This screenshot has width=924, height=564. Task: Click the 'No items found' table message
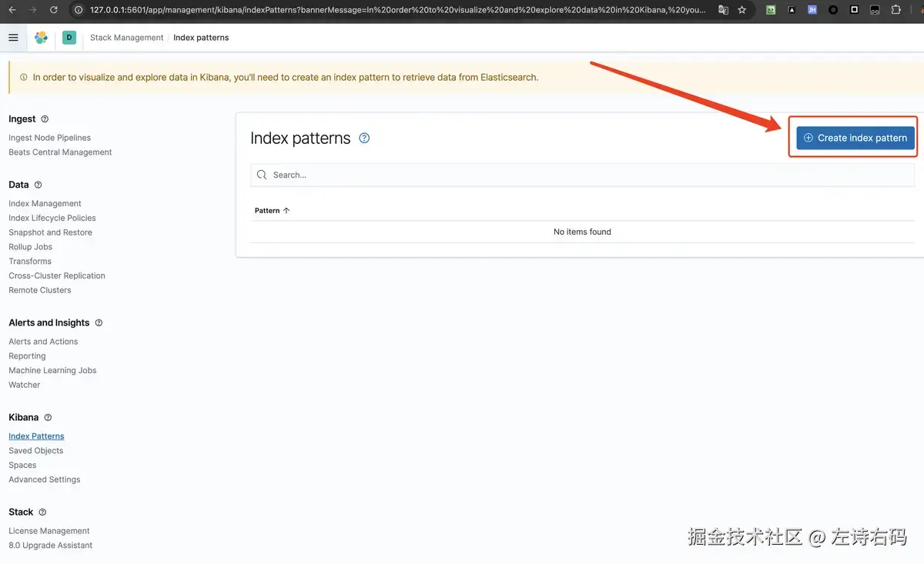click(582, 232)
